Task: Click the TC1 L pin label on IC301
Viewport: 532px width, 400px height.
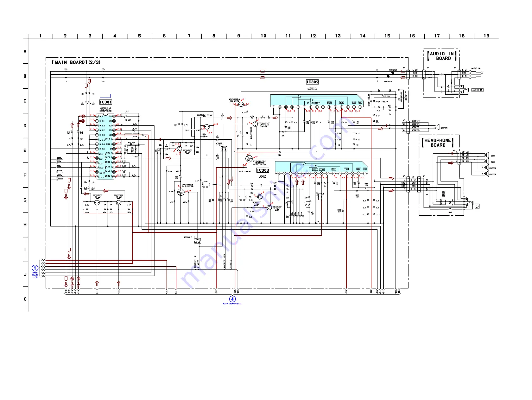Action: pyautogui.click(x=102, y=178)
